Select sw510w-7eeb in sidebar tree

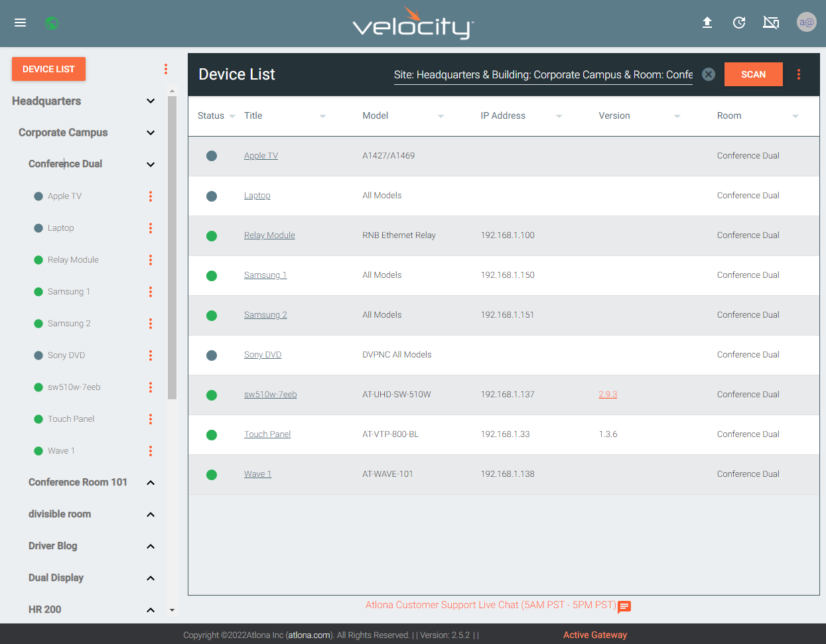tap(74, 387)
